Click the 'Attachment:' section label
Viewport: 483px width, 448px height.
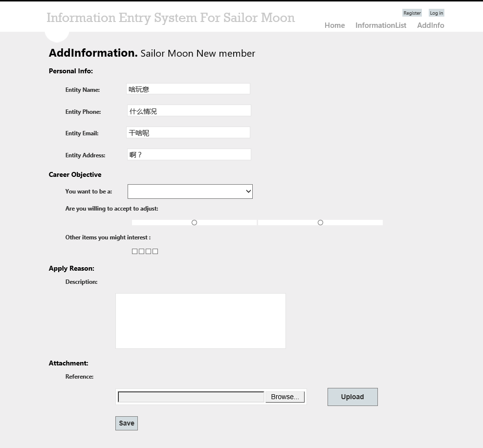(68, 363)
